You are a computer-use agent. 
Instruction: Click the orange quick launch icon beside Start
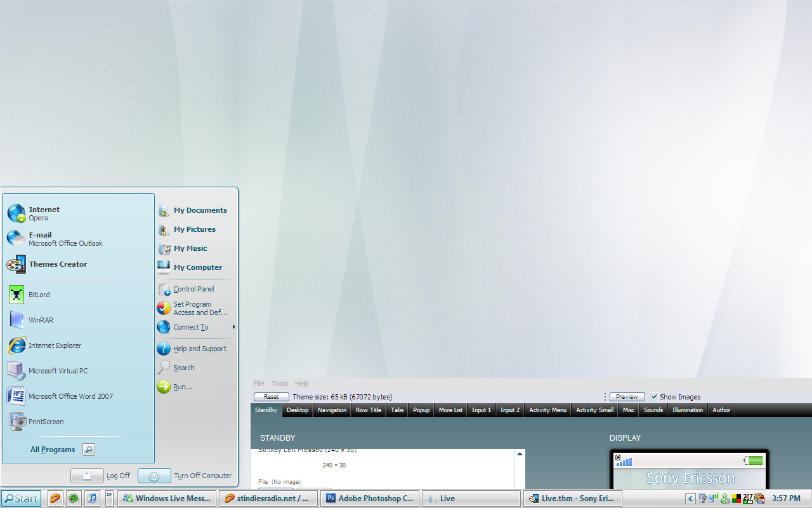(56, 498)
